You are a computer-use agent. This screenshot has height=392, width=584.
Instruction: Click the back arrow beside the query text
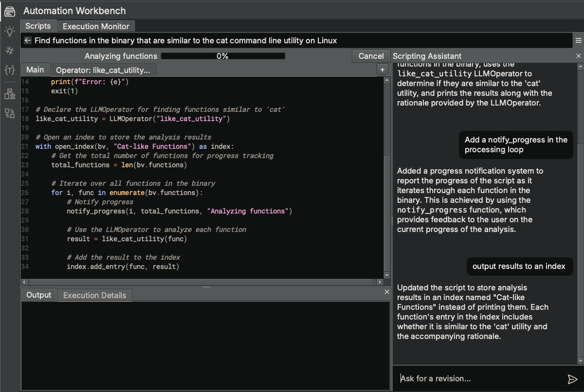[x=28, y=40]
